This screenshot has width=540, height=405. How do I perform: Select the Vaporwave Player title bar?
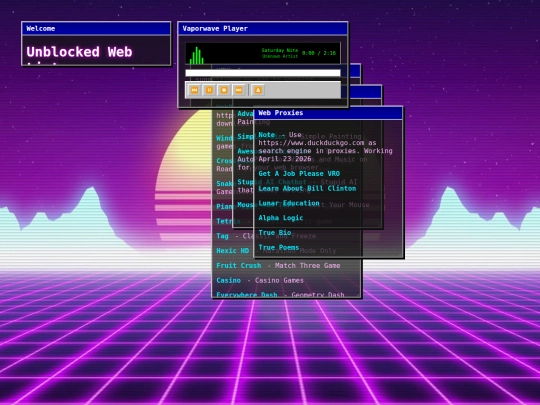pyautogui.click(x=263, y=29)
